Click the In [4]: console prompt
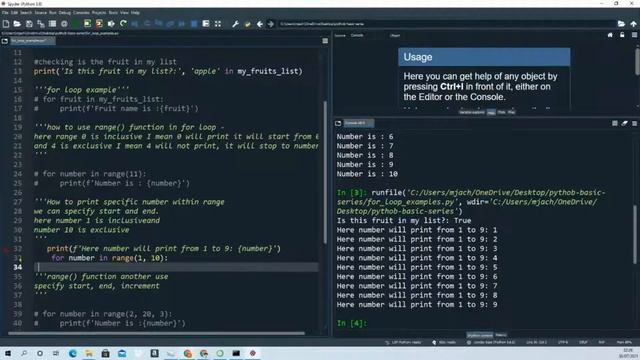The width and height of the screenshot is (640, 360). pyautogui.click(x=352, y=323)
